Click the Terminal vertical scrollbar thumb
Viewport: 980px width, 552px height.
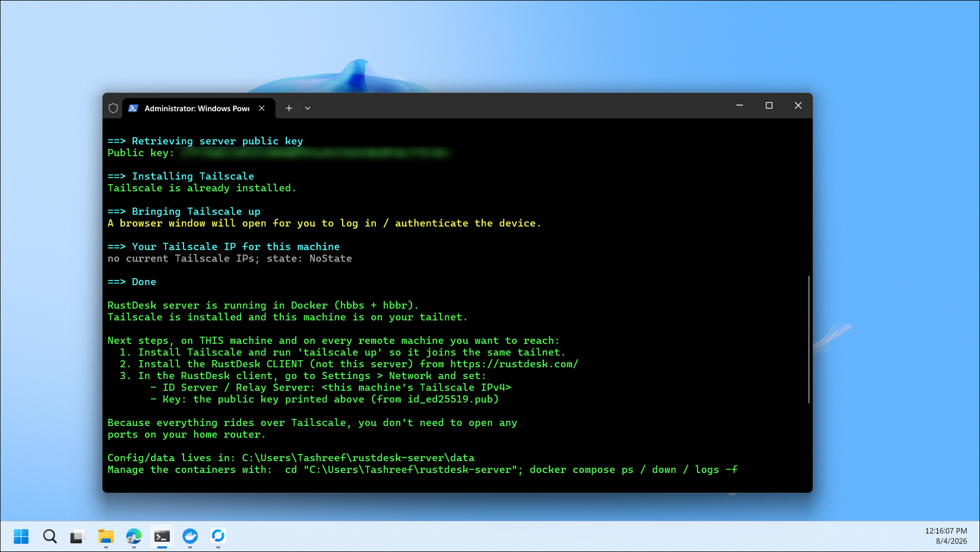pyautogui.click(x=809, y=339)
